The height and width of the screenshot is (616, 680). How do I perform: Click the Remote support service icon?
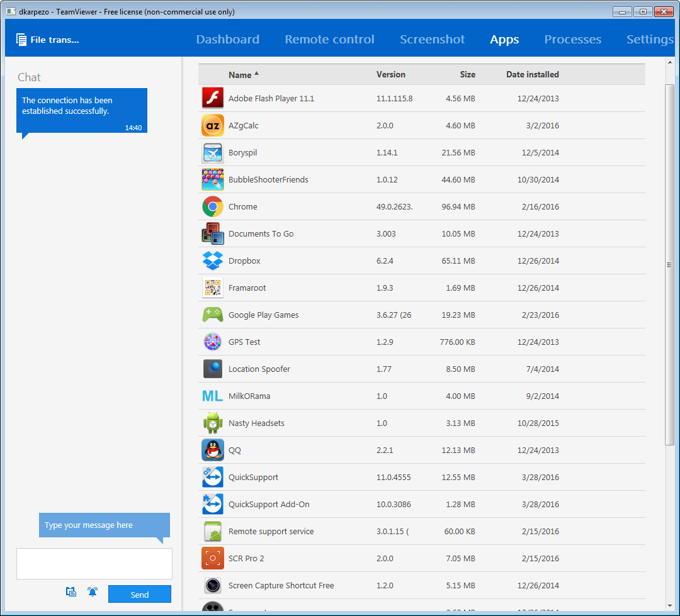(x=213, y=532)
